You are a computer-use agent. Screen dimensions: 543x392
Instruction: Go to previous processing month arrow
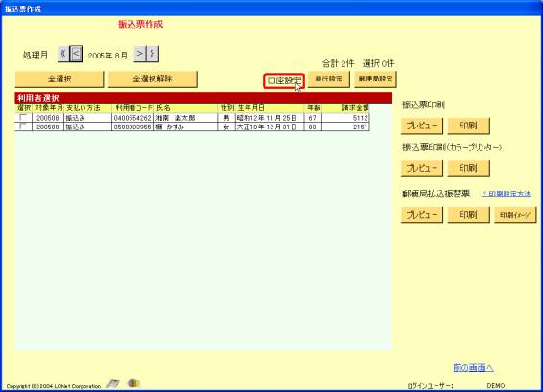[76, 54]
